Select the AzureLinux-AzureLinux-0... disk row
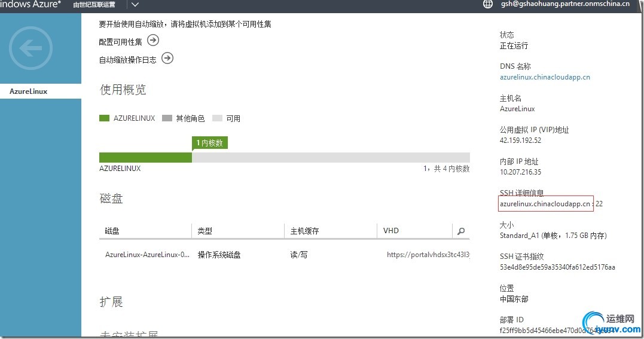 284,255
